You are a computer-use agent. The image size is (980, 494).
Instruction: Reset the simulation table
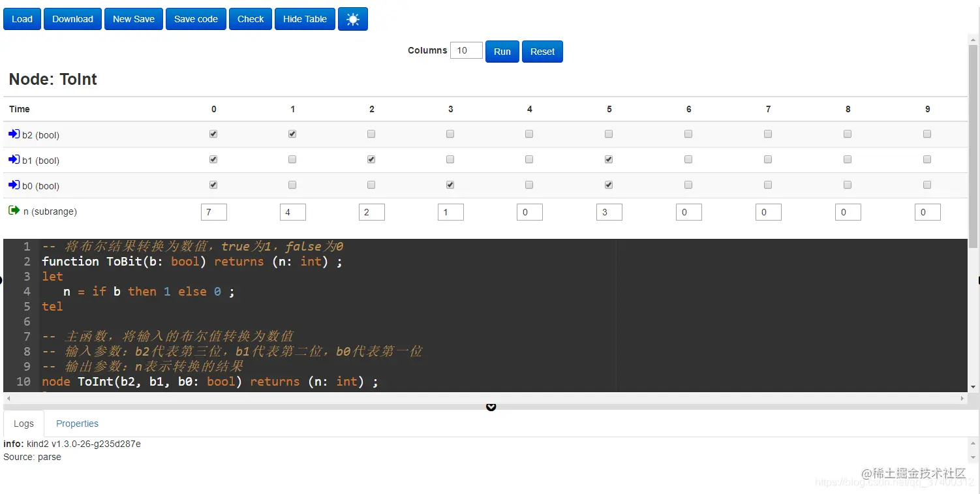(542, 52)
